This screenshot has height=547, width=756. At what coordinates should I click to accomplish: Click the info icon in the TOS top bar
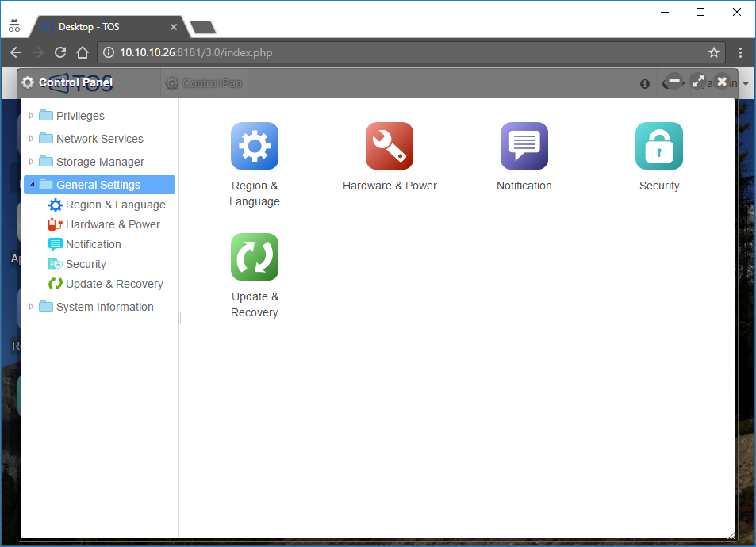tap(645, 84)
